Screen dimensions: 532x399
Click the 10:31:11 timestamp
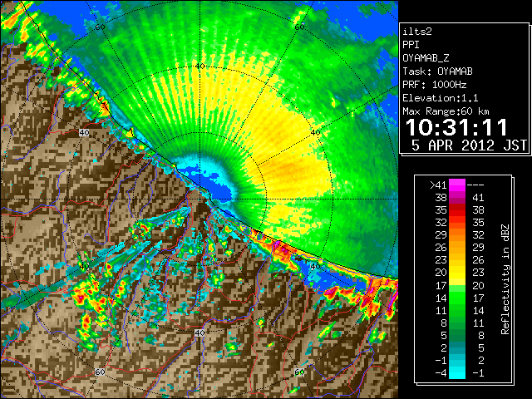tap(456, 127)
